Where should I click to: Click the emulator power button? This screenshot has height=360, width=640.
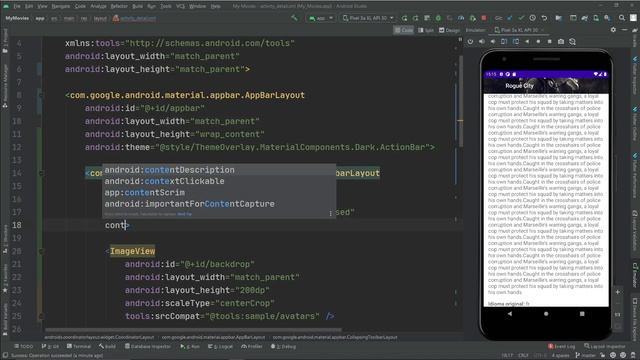pyautogui.click(x=470, y=42)
